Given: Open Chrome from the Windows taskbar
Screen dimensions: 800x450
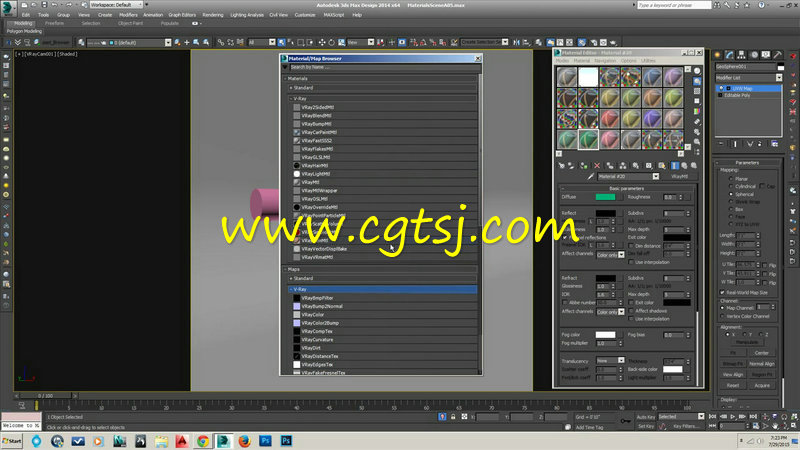Looking at the screenshot, I should [x=203, y=441].
